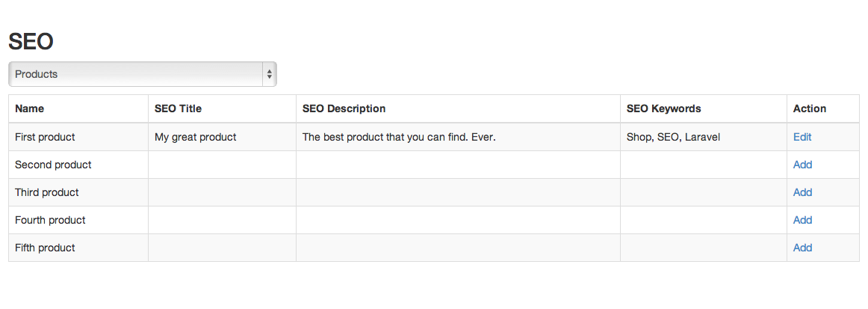The height and width of the screenshot is (309, 868).
Task: Select the Fourth product name cell
Action: pos(50,220)
